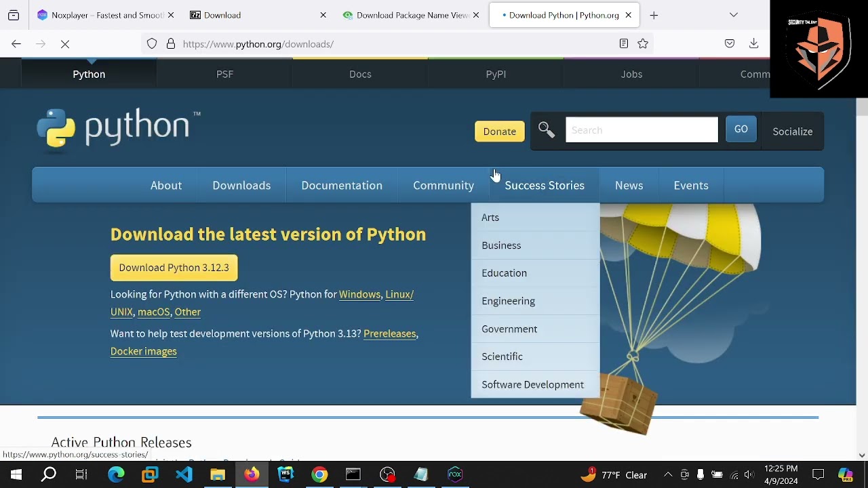Image resolution: width=868 pixels, height=488 pixels.
Task: Open Windows taskbar search
Action: (49, 474)
